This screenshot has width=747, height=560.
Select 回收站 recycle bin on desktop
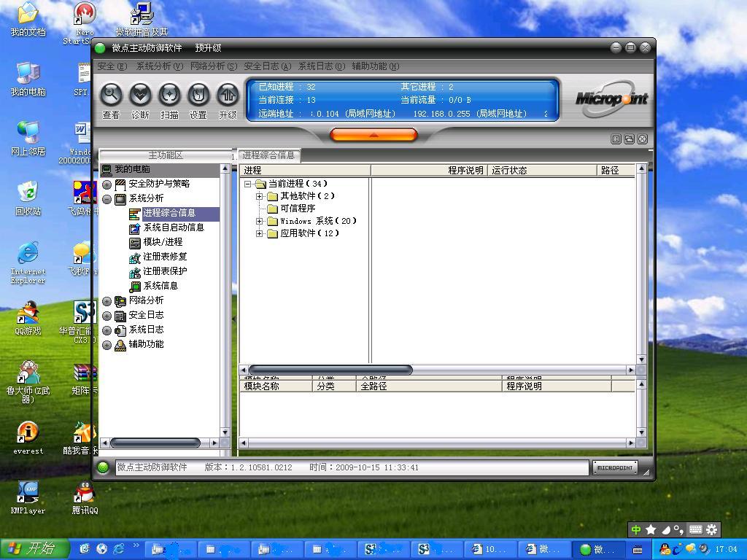pyautogui.click(x=28, y=198)
